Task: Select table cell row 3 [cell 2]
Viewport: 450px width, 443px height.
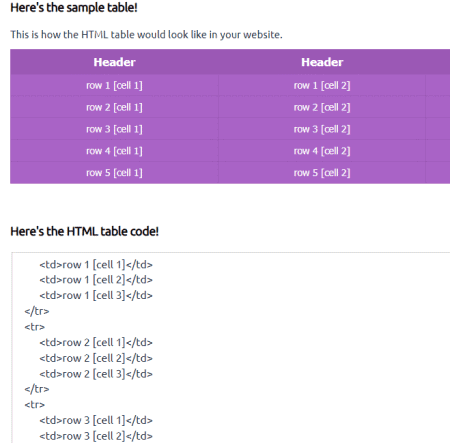Action: pyautogui.click(x=322, y=129)
